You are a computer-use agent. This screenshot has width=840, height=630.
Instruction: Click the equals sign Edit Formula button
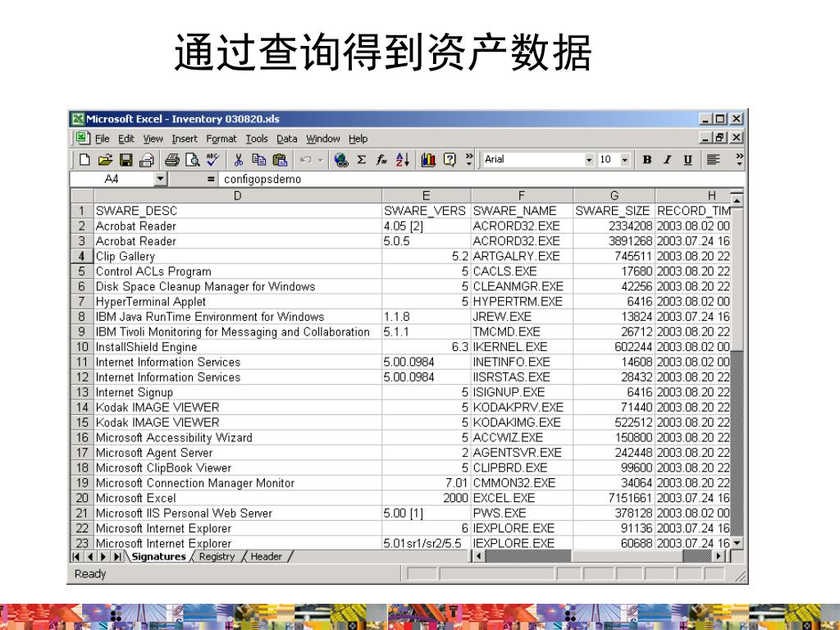coord(211,179)
